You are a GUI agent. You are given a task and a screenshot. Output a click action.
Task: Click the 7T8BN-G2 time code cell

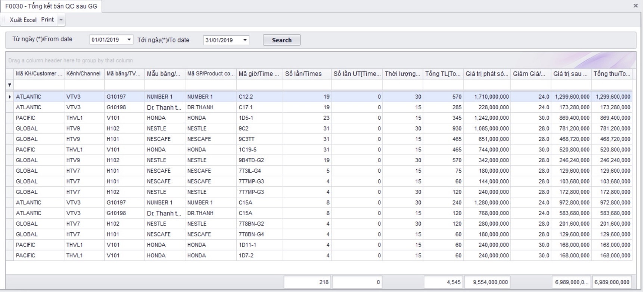[x=259, y=224]
